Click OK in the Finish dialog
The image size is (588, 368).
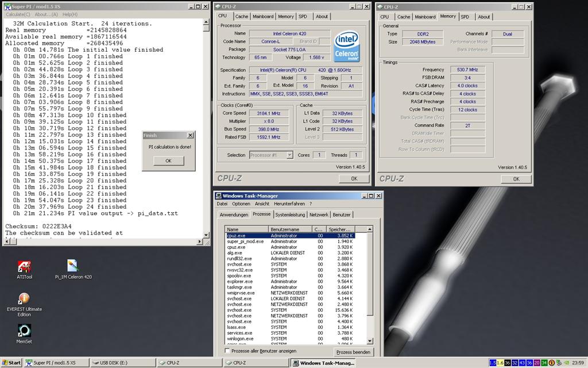point(169,161)
